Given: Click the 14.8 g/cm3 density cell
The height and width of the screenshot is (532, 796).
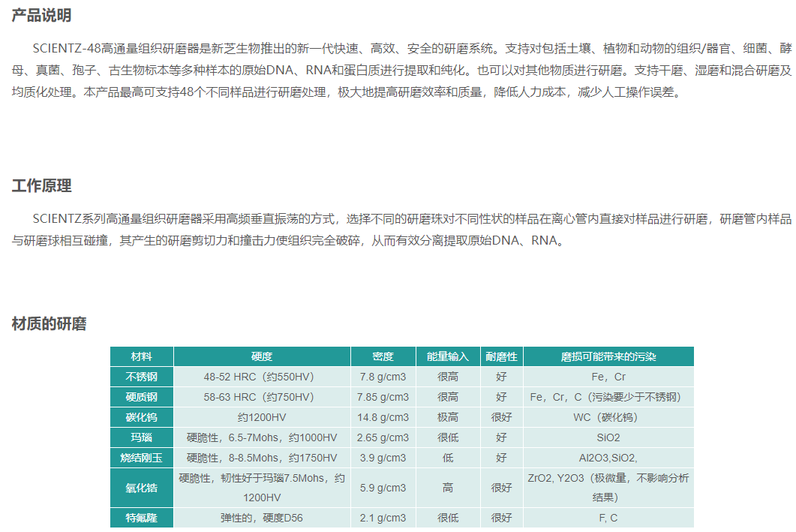Looking at the screenshot, I should pyautogui.click(x=383, y=417).
